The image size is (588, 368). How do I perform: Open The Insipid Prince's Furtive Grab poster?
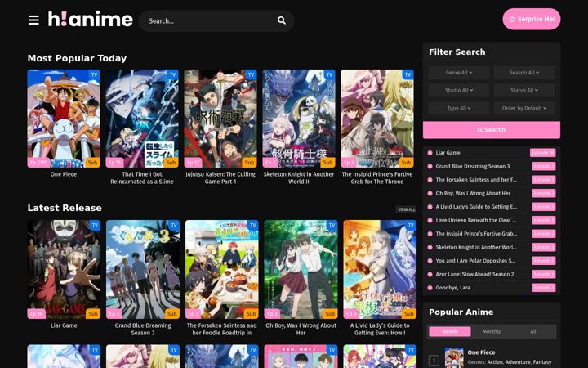pos(377,119)
